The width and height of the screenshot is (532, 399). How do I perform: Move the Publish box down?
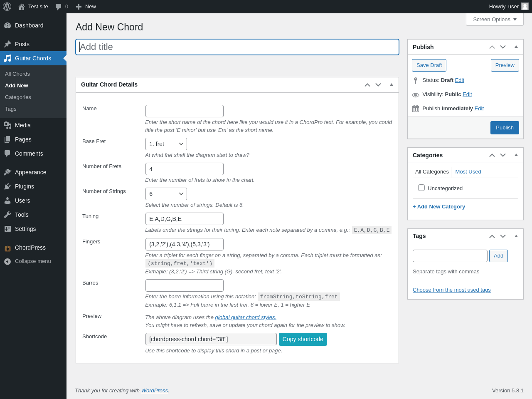503,47
